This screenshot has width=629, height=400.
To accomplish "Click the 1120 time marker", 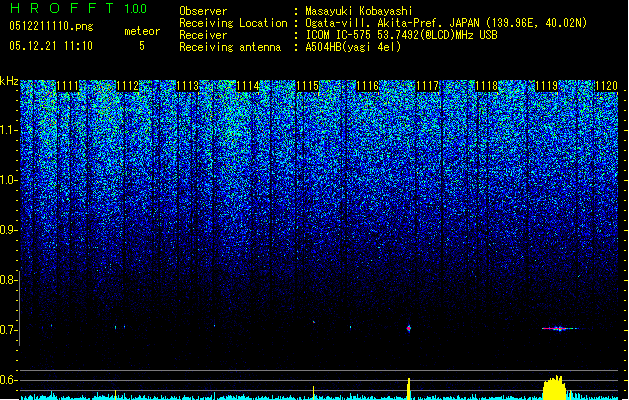I will [607, 86].
